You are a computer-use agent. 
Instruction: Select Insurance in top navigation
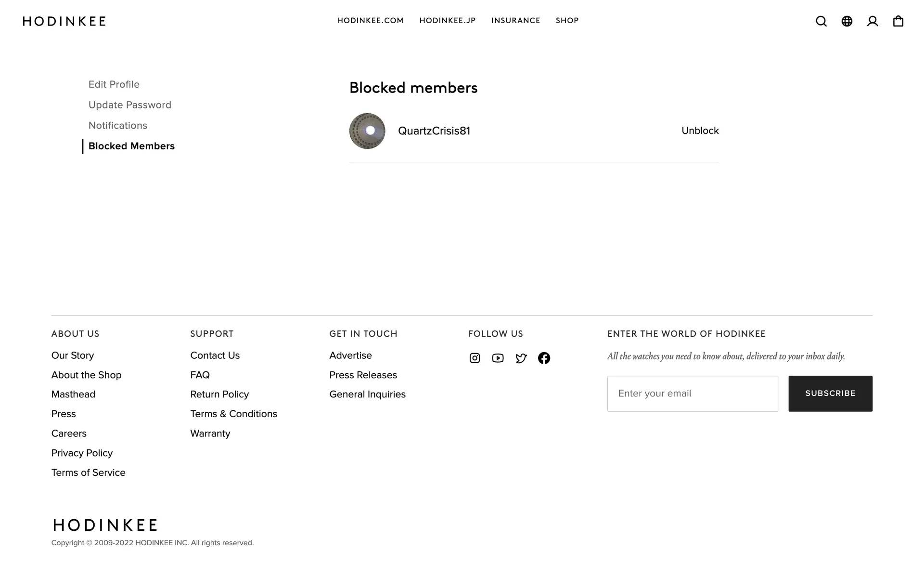(515, 21)
